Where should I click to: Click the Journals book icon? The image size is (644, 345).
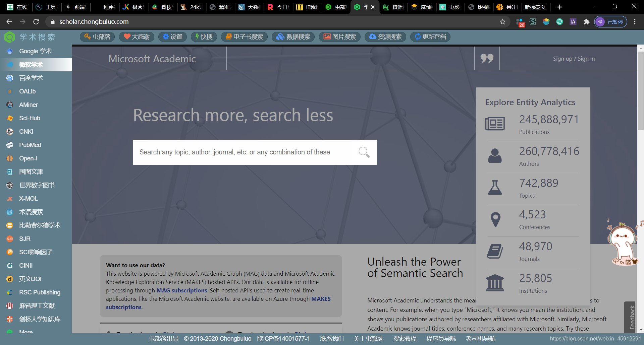click(x=495, y=251)
